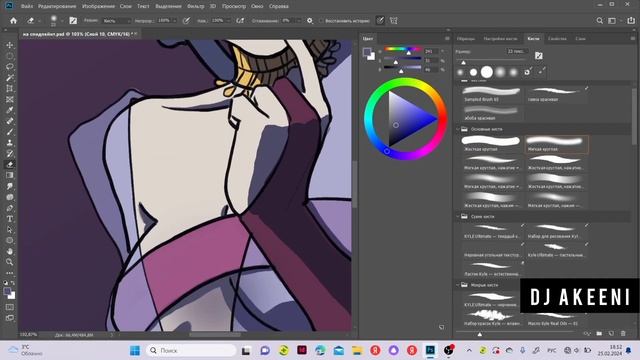
Task: Open the brush preset picker arrow
Action: point(62,21)
